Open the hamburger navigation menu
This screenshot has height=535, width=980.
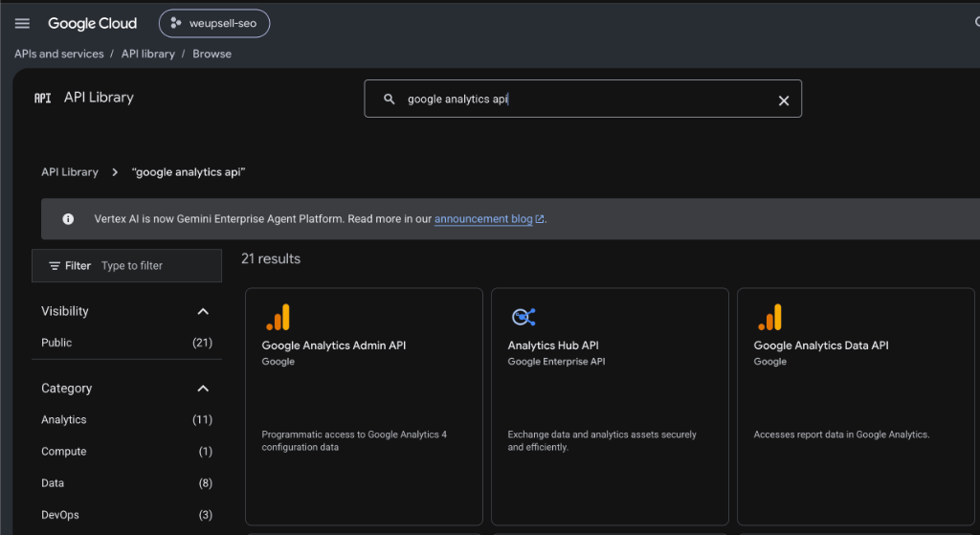[23, 23]
